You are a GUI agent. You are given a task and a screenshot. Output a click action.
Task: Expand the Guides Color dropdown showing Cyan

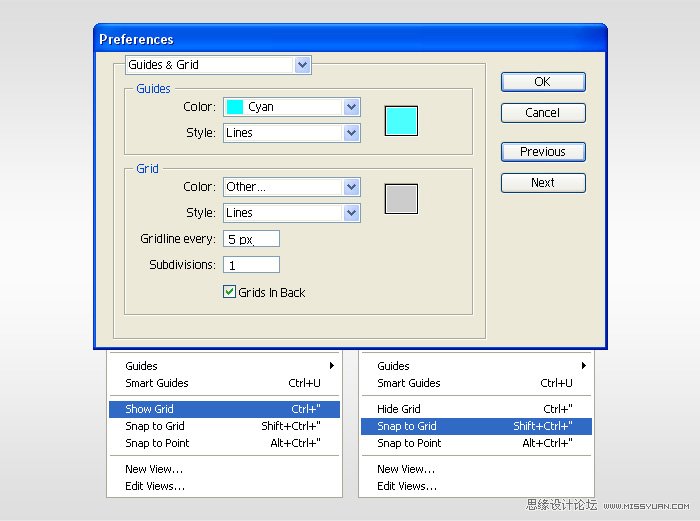click(x=351, y=107)
